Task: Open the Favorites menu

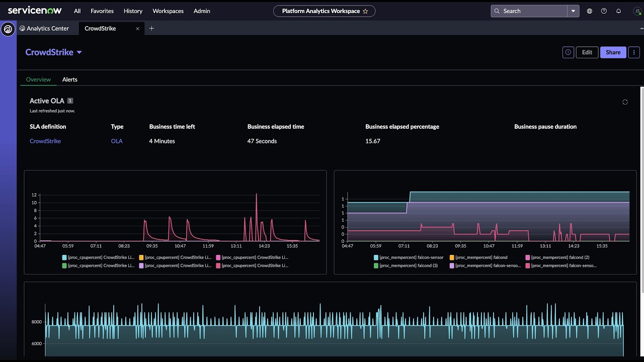Action: click(x=102, y=11)
